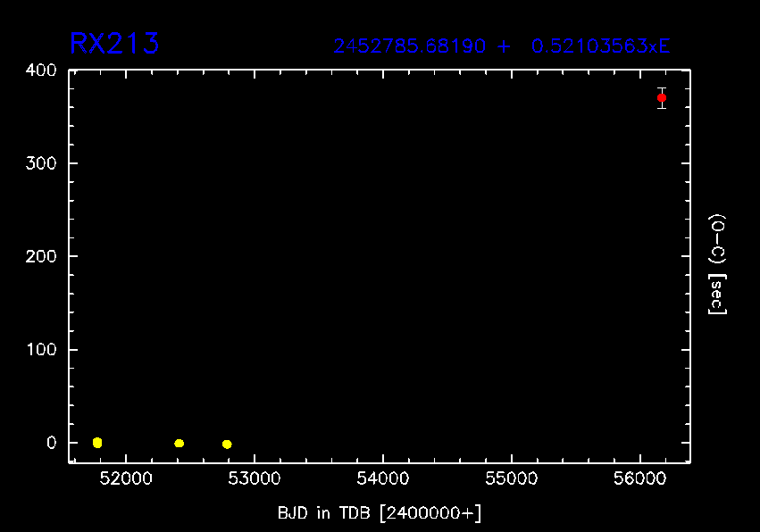Viewport: 760px width, 532px height.
Task: Click the epoch value 2452785.68190
Action: tap(410, 46)
